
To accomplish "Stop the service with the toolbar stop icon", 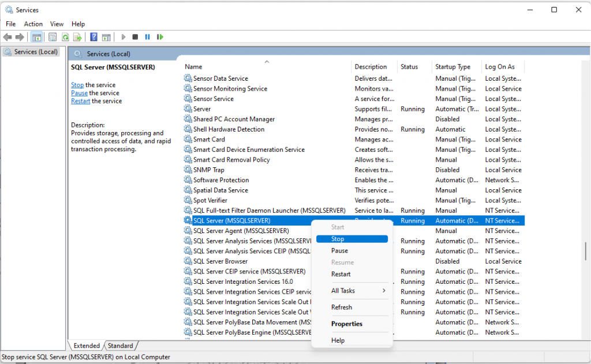I will click(135, 37).
